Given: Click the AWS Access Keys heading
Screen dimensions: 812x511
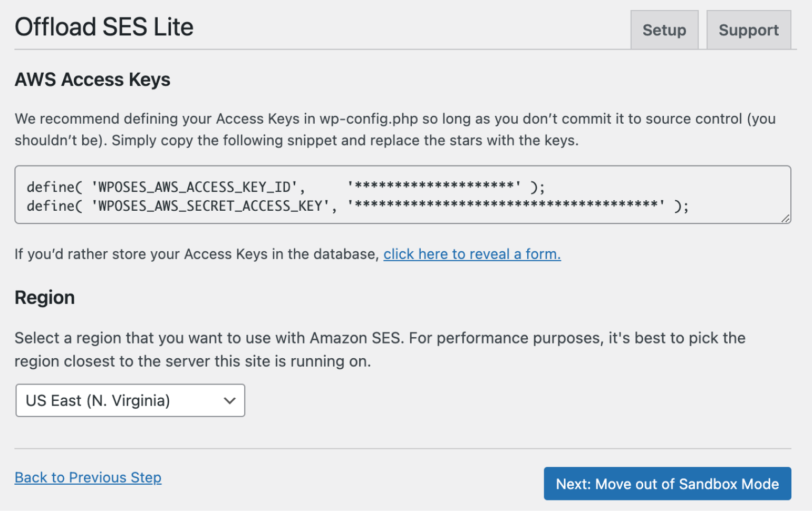Looking at the screenshot, I should click(x=92, y=80).
